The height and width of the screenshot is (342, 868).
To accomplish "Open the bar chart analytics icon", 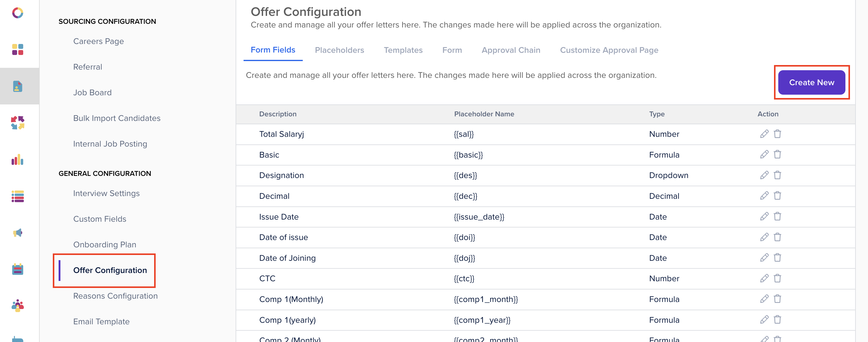I will [x=17, y=159].
